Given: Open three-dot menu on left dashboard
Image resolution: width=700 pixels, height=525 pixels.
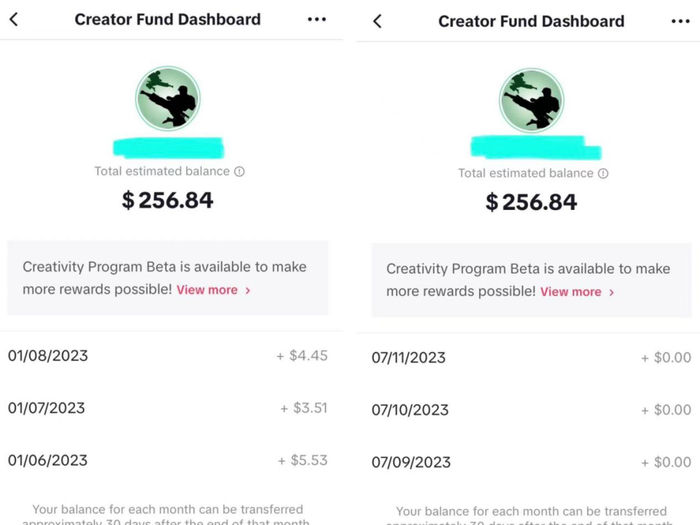Looking at the screenshot, I should tap(317, 19).
